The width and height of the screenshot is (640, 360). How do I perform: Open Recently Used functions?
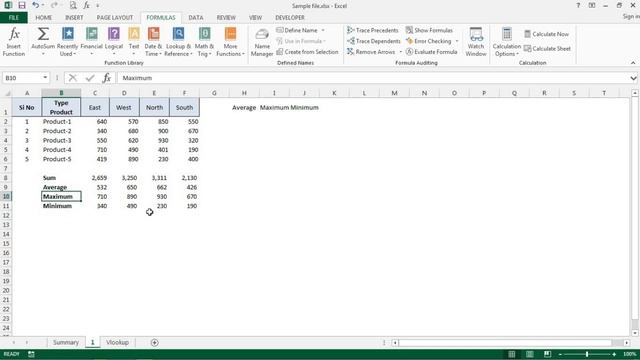pos(67,42)
